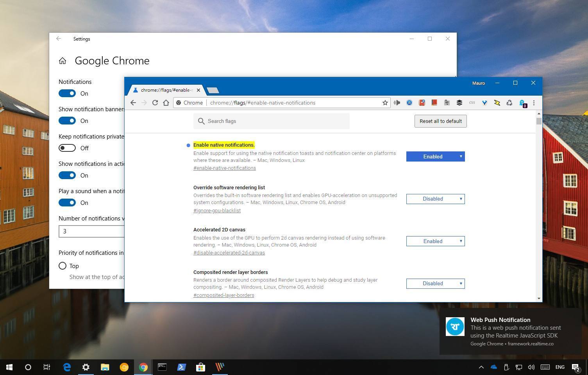Open Override software rendering list dropdown
Image resolution: width=588 pixels, height=375 pixels.
click(x=436, y=199)
